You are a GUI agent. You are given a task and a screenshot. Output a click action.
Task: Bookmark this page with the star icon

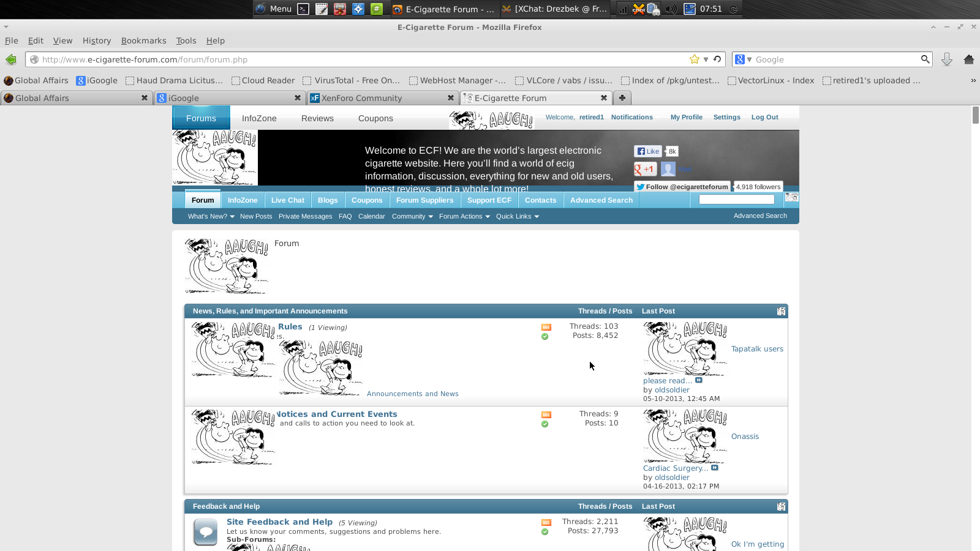point(694,59)
